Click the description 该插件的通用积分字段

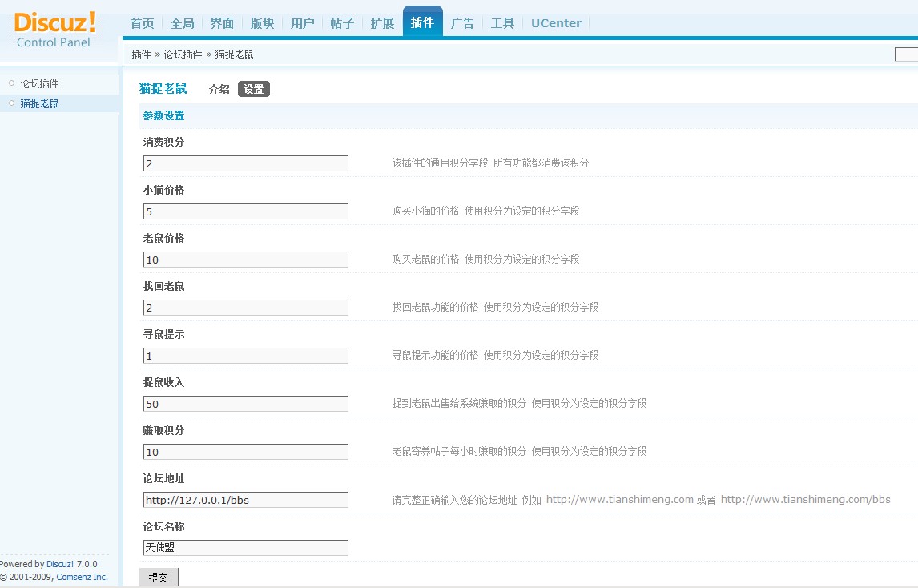click(440, 163)
